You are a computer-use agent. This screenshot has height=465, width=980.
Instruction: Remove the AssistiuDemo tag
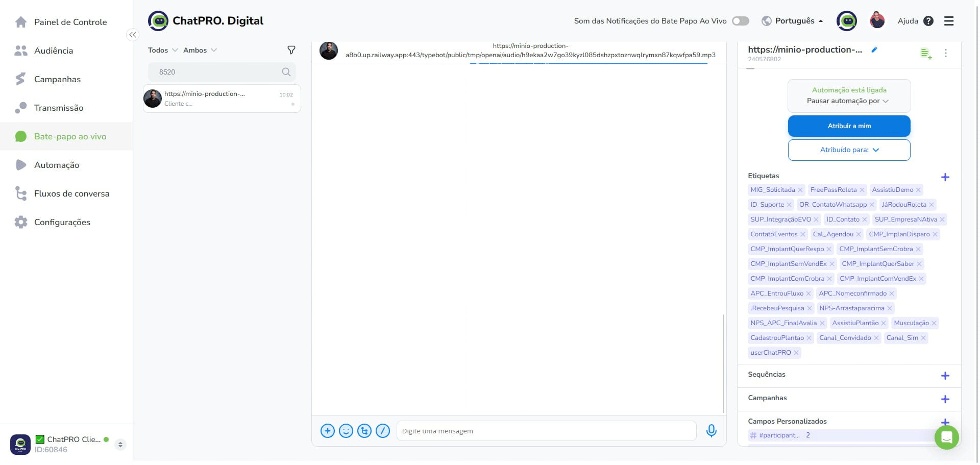(x=918, y=190)
